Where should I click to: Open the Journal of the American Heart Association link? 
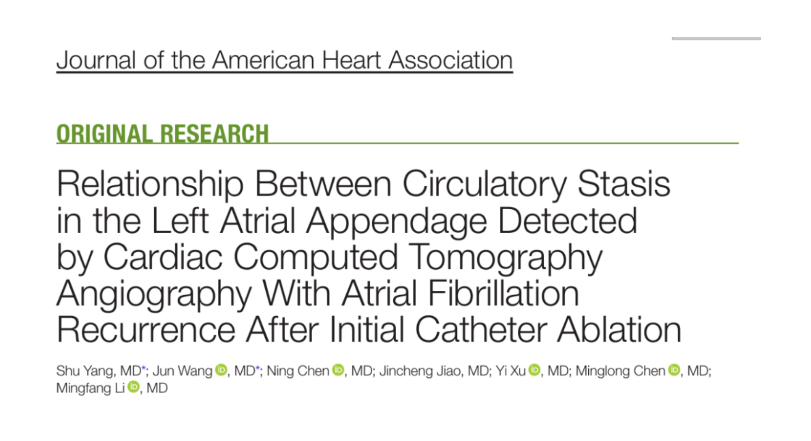point(284,60)
